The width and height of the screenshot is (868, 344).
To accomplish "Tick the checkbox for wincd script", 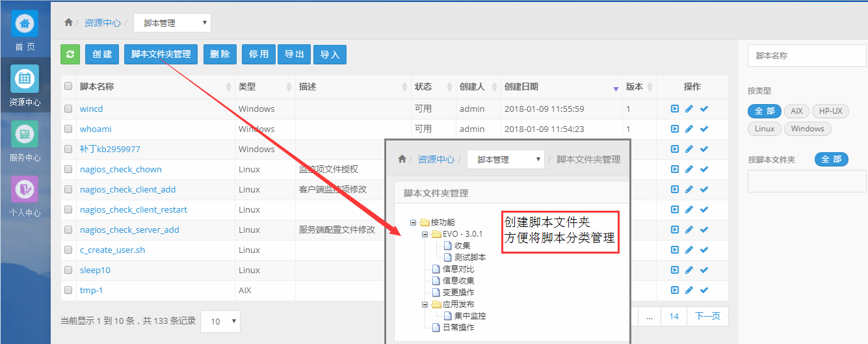I will (68, 109).
